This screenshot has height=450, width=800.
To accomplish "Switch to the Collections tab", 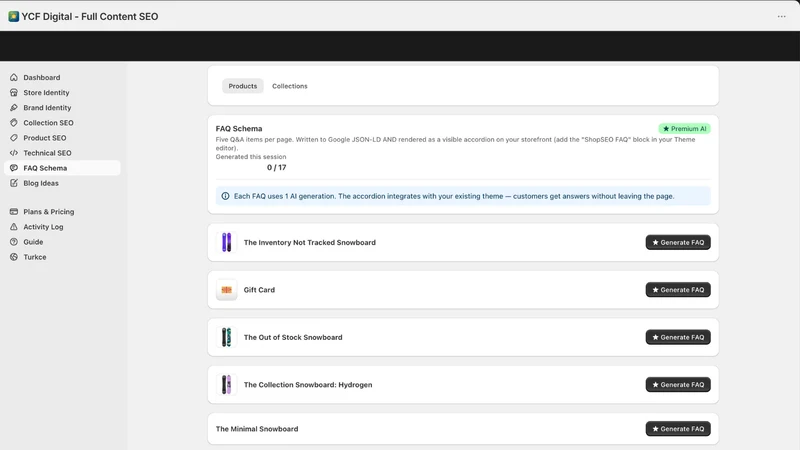I will [290, 86].
